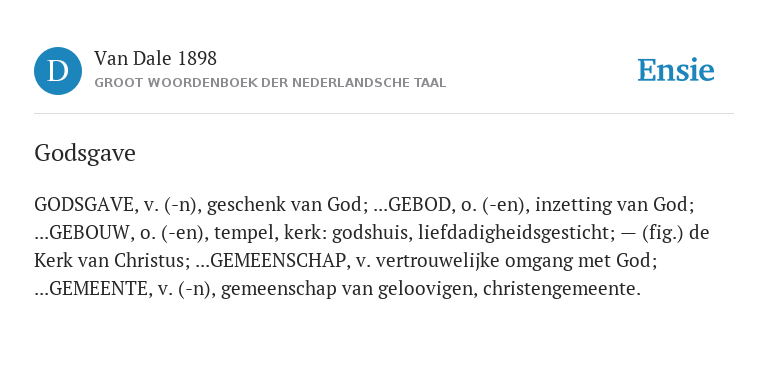Open the Ensie logo link
This screenshot has height=384, width=768.
(676, 70)
